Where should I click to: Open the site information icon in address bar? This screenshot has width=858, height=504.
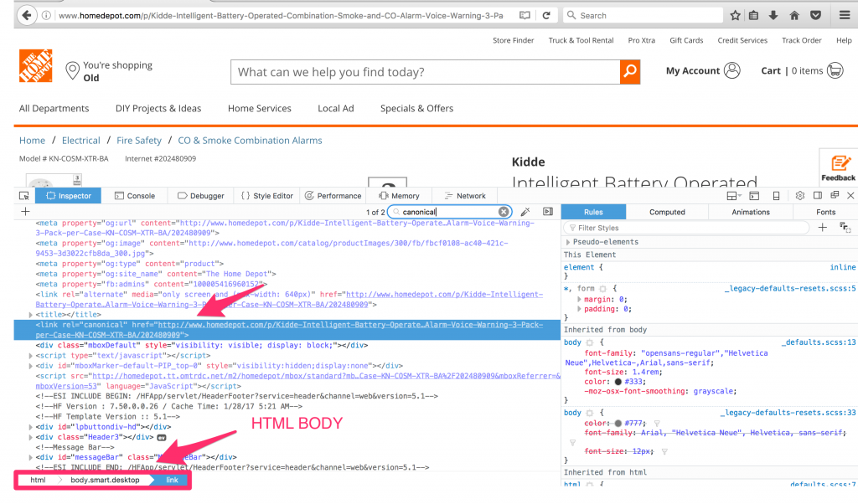(47, 15)
